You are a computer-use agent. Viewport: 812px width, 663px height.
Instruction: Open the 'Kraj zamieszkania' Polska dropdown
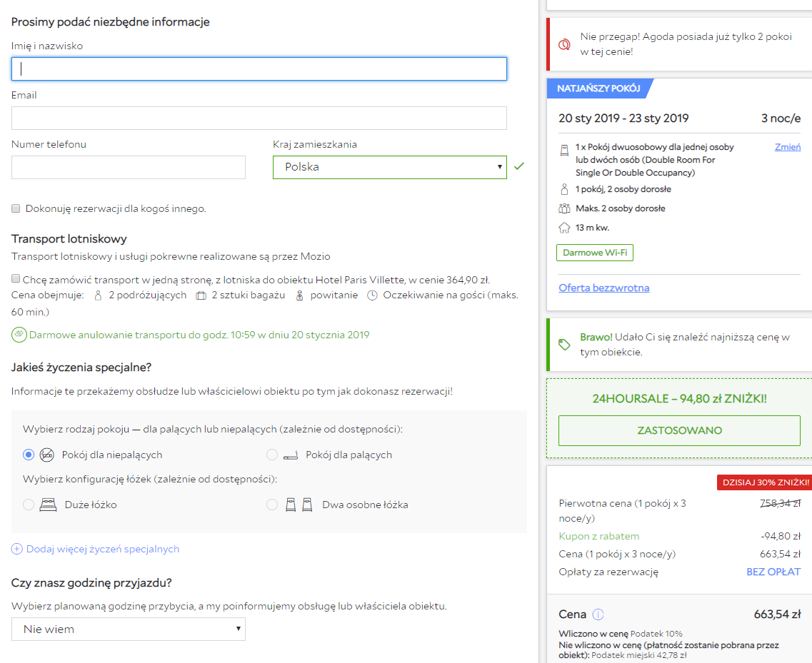pos(389,167)
